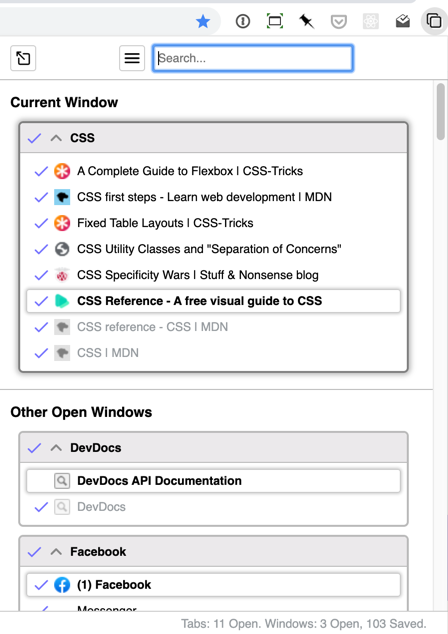Click the React DevTools extension icon
This screenshot has width=448, height=634.
[370, 21]
